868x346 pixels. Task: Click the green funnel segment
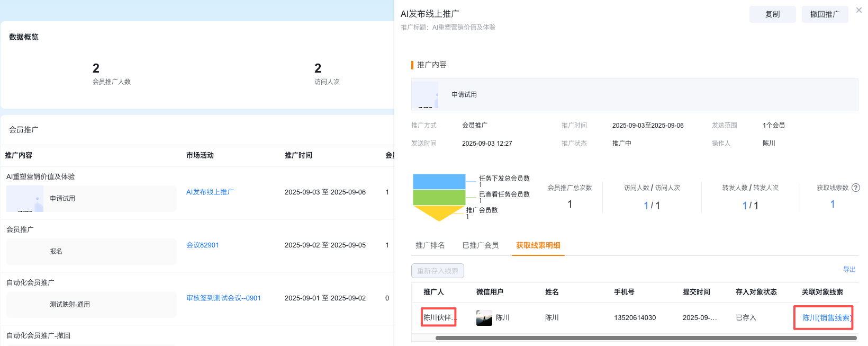(439, 197)
